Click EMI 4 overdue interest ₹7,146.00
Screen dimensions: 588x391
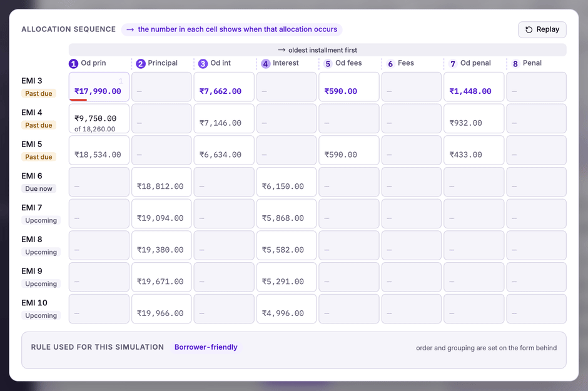(224, 118)
